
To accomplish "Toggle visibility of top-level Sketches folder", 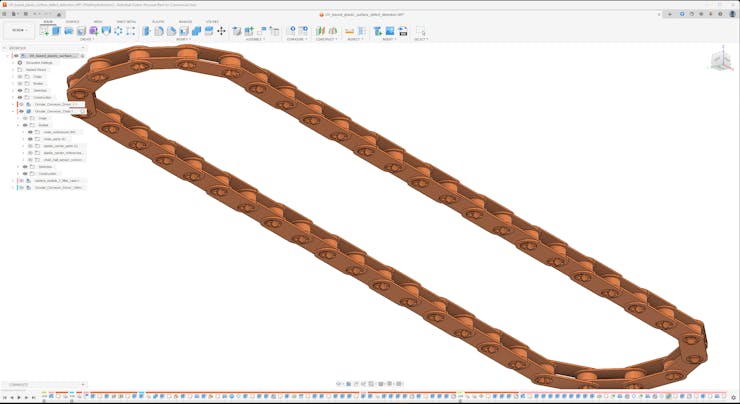I will coord(20,90).
